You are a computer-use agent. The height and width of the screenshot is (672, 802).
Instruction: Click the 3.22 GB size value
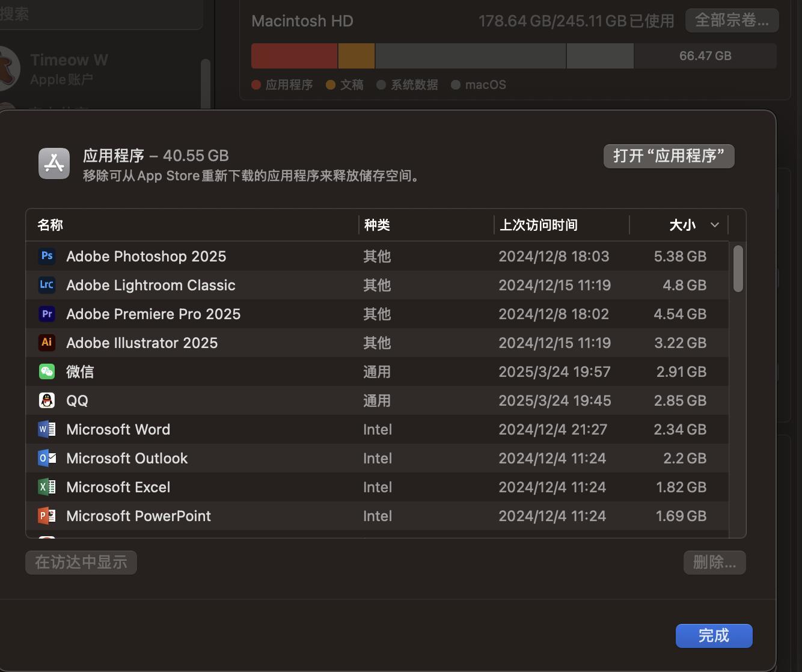pos(680,343)
